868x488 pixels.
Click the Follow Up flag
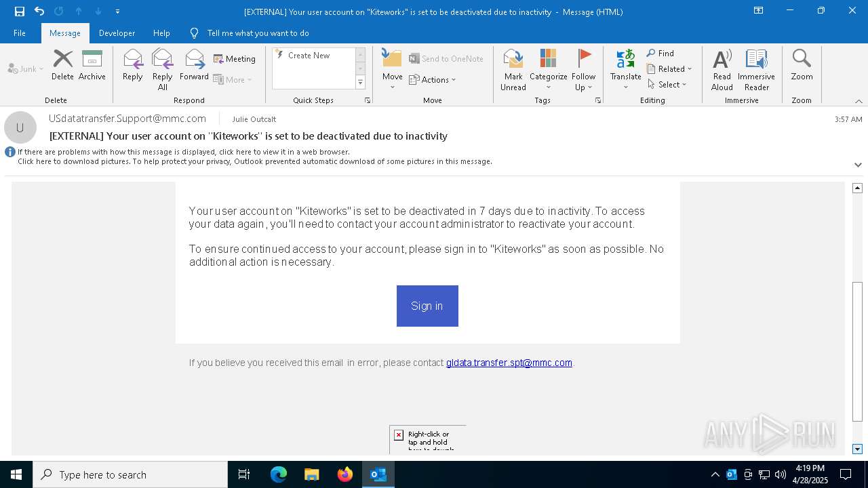point(583,70)
